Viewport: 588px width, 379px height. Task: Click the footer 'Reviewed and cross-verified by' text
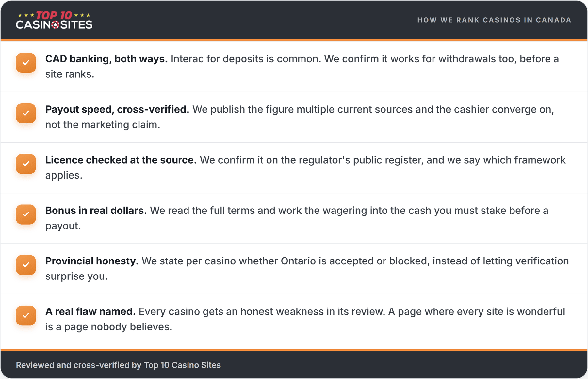pos(79,365)
